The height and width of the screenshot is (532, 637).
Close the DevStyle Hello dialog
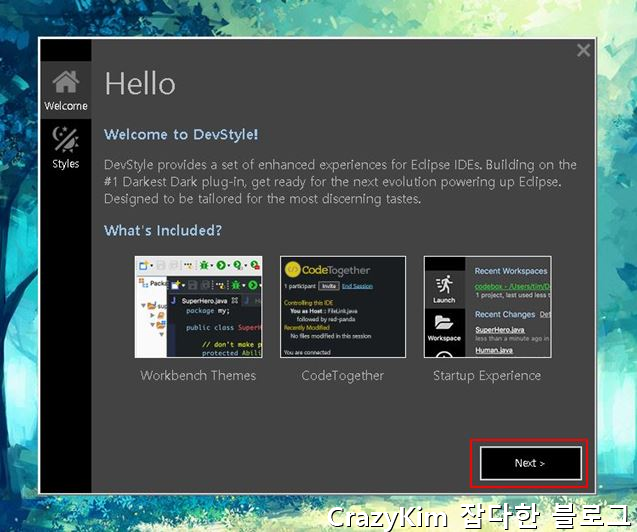pos(583,50)
